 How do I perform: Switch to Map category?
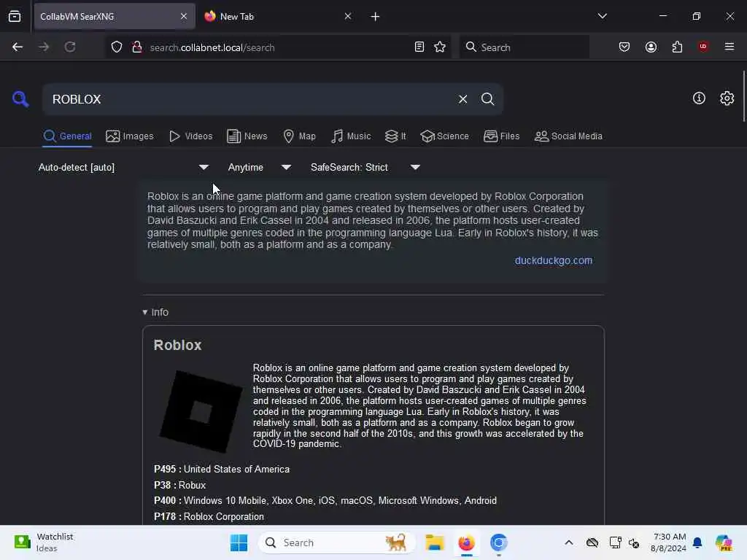299,136
